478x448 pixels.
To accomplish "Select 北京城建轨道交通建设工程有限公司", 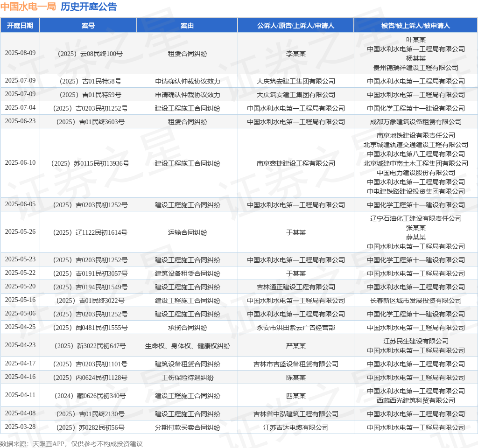I will 416,145.
